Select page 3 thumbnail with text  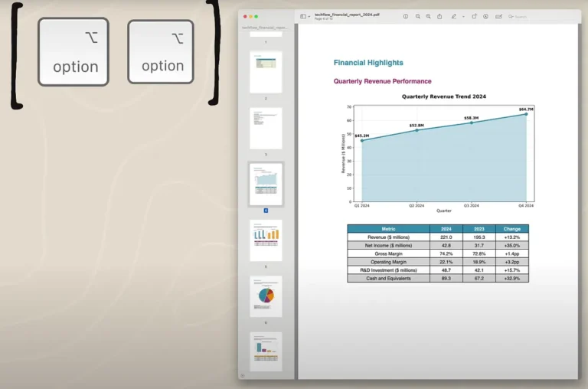(x=266, y=129)
